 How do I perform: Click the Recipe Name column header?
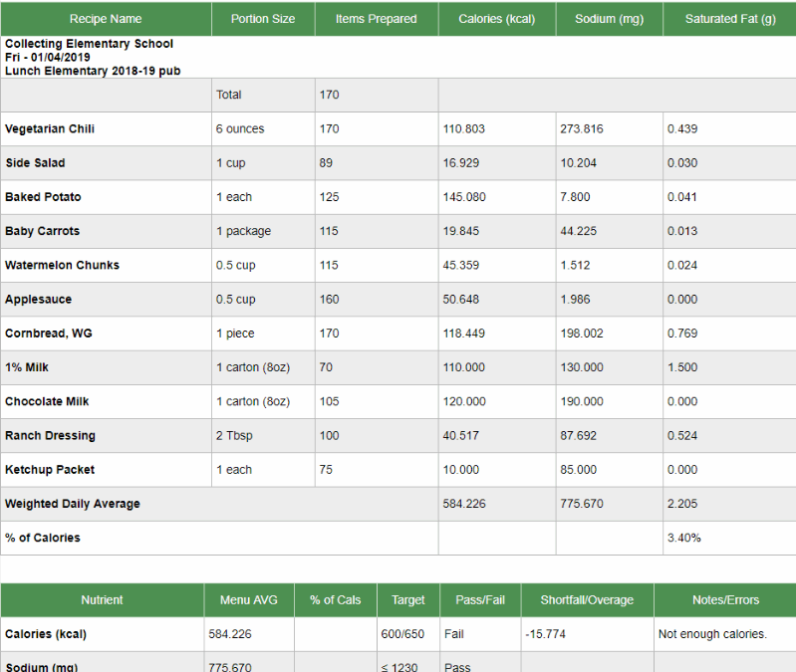coord(106,19)
